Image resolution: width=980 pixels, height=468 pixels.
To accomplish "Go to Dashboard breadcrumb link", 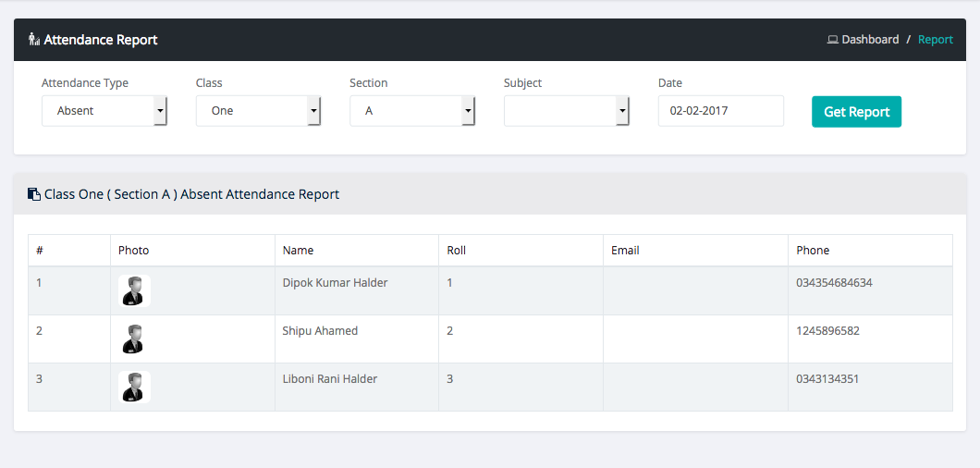I will 869,40.
